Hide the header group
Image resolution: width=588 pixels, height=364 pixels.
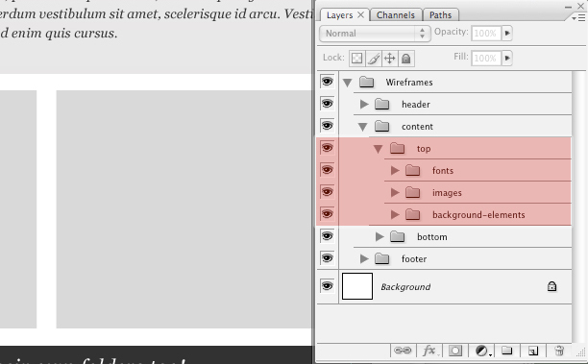coord(327,104)
